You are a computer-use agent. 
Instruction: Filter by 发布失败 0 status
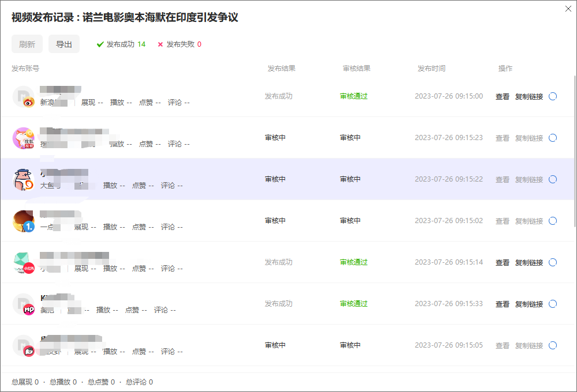point(179,44)
